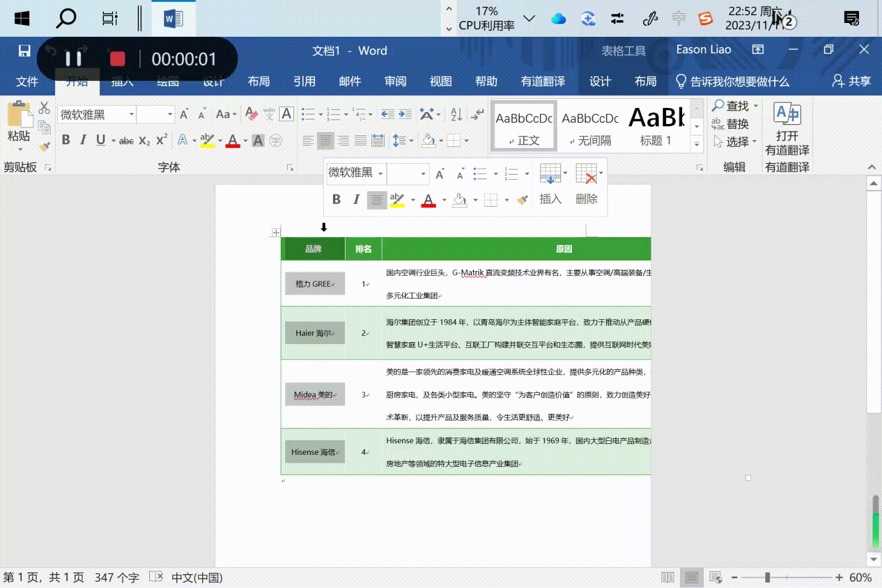Click the Save icon in title bar
This screenshot has width=882, height=588.
tap(24, 51)
